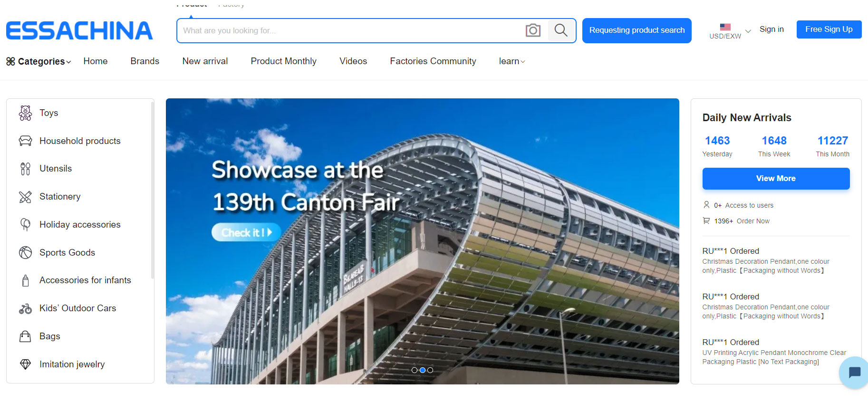Expand the Categories dropdown
The width and height of the screenshot is (868, 402).
[x=39, y=61]
